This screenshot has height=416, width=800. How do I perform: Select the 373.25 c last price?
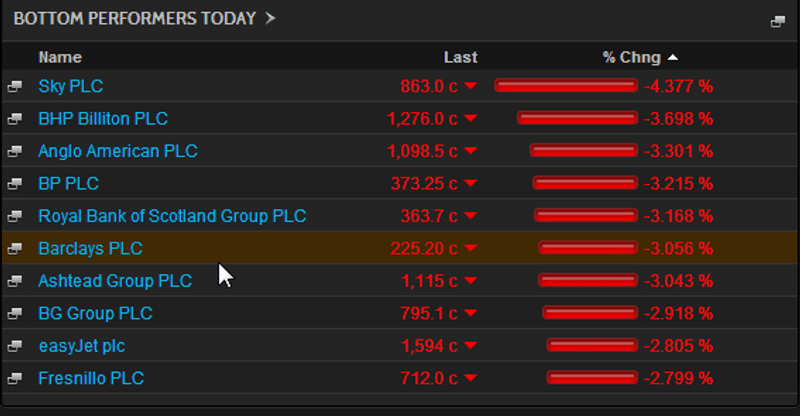point(424,183)
